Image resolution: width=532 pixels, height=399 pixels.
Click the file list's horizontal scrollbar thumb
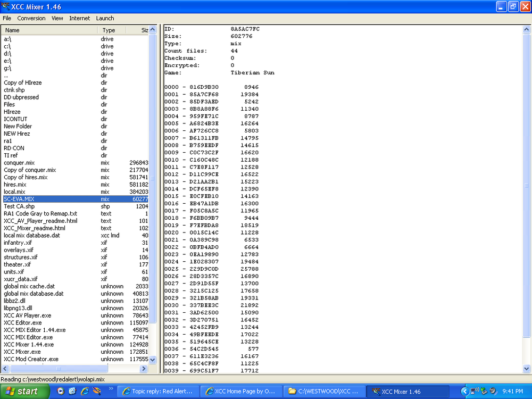(59, 369)
